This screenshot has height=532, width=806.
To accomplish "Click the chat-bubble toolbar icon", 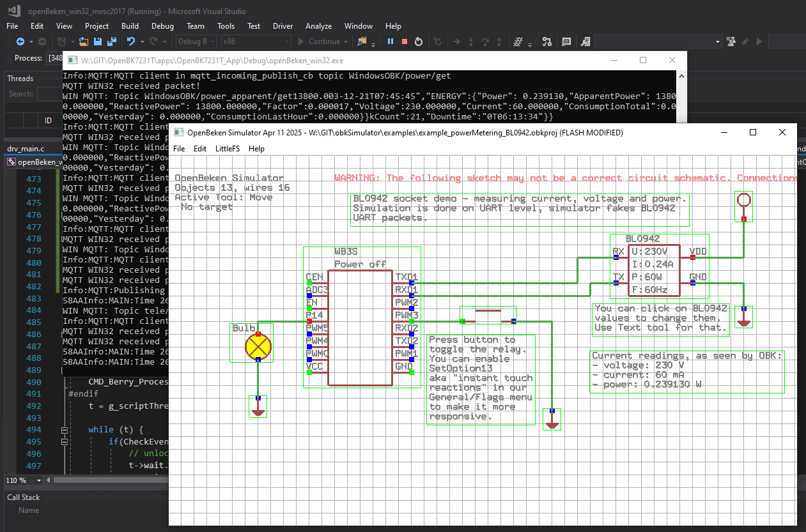I will 566,42.
